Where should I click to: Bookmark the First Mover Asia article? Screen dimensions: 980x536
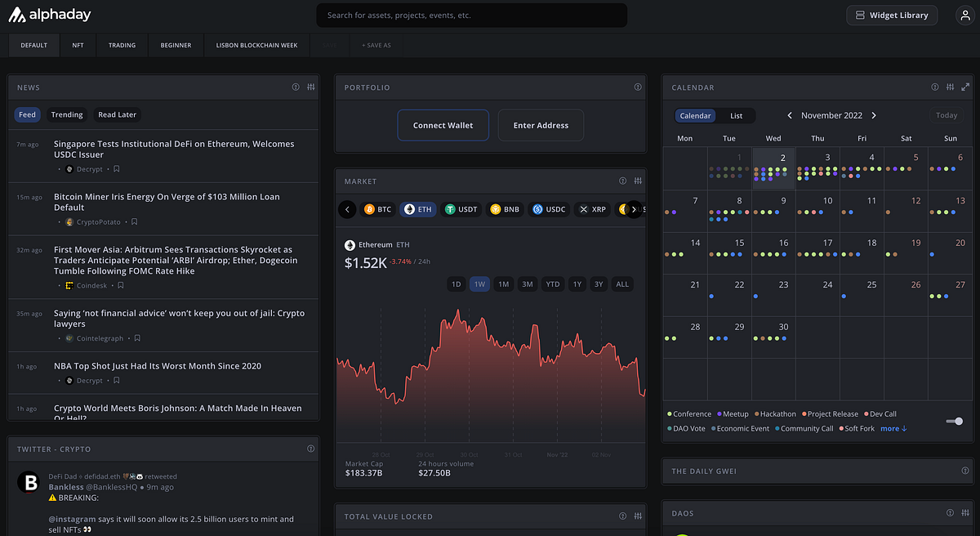tap(121, 286)
